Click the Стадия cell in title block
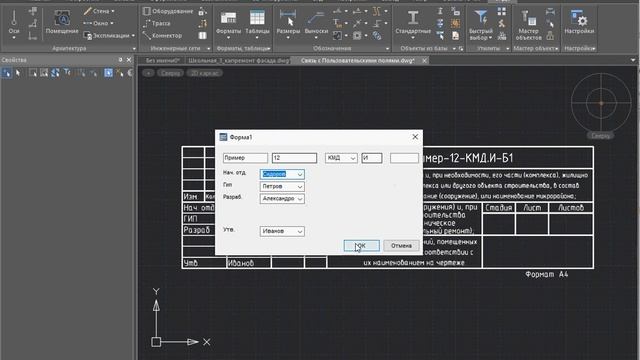This screenshot has height=360, width=640. pyautogui.click(x=498, y=208)
